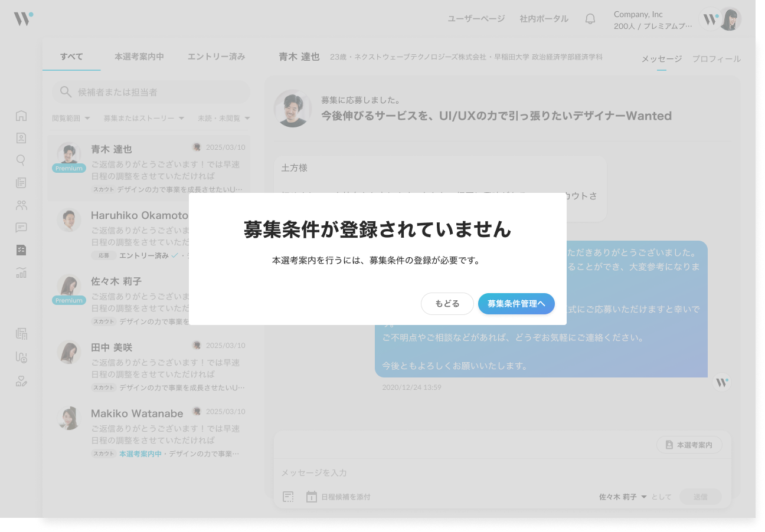This screenshot has width=765, height=532.
Task: Open the 閲覧範囲 filter dropdown
Action: point(70,117)
